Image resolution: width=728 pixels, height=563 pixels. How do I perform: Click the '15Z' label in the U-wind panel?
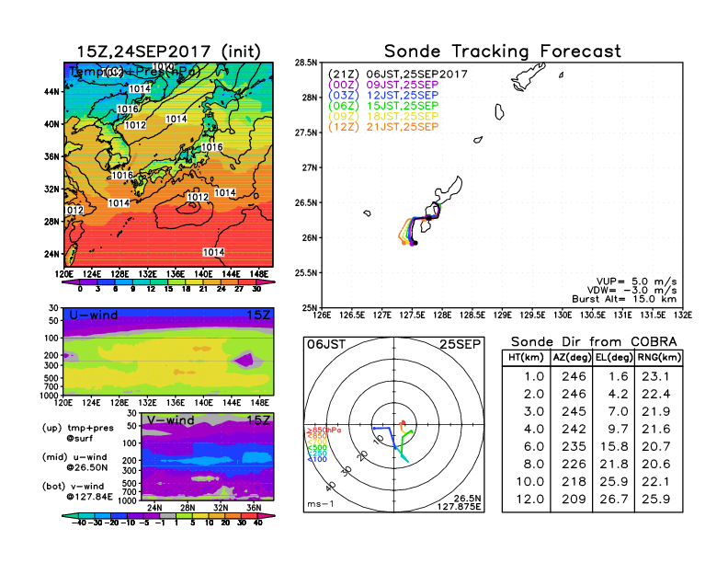tap(258, 315)
